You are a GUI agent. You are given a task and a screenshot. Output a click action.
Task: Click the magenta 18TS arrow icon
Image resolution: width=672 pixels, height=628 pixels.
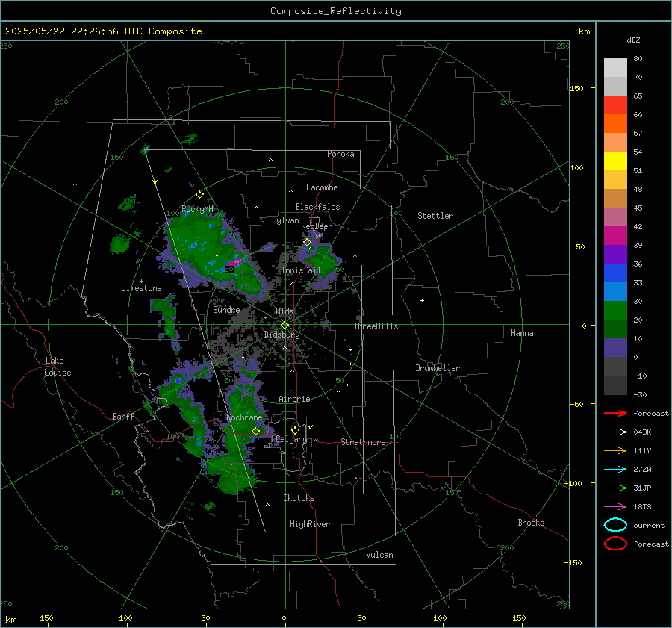(x=615, y=507)
